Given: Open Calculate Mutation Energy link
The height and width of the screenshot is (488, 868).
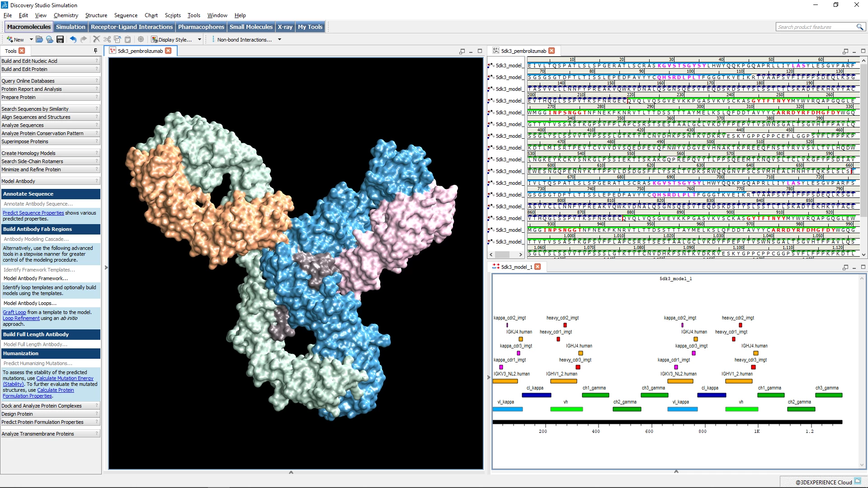Looking at the screenshot, I should coord(64,378).
